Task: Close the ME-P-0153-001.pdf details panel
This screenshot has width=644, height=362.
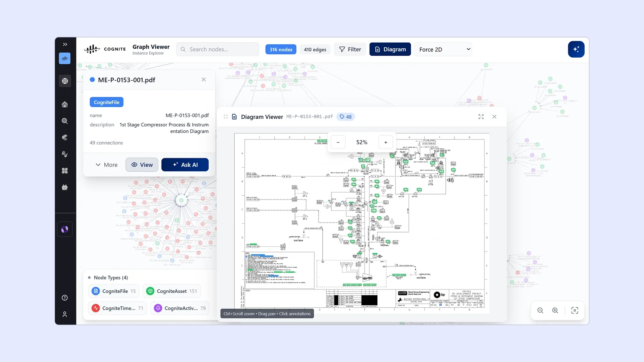Action: click(204, 79)
